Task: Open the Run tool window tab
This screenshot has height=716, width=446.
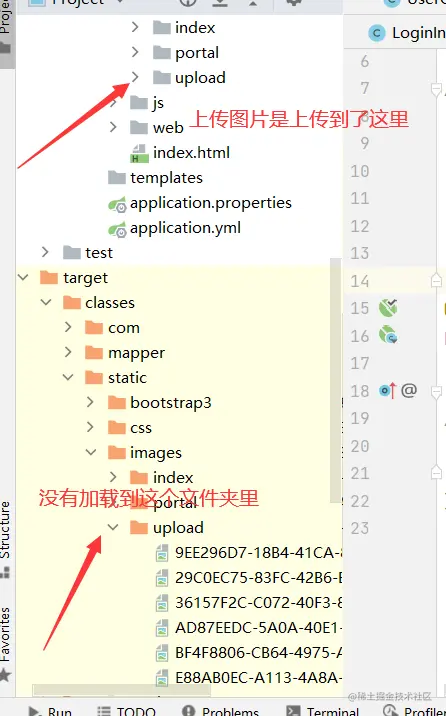Action: (x=50, y=710)
